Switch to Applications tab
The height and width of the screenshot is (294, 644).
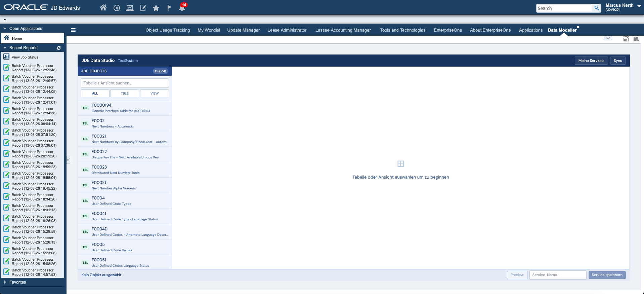[531, 30]
